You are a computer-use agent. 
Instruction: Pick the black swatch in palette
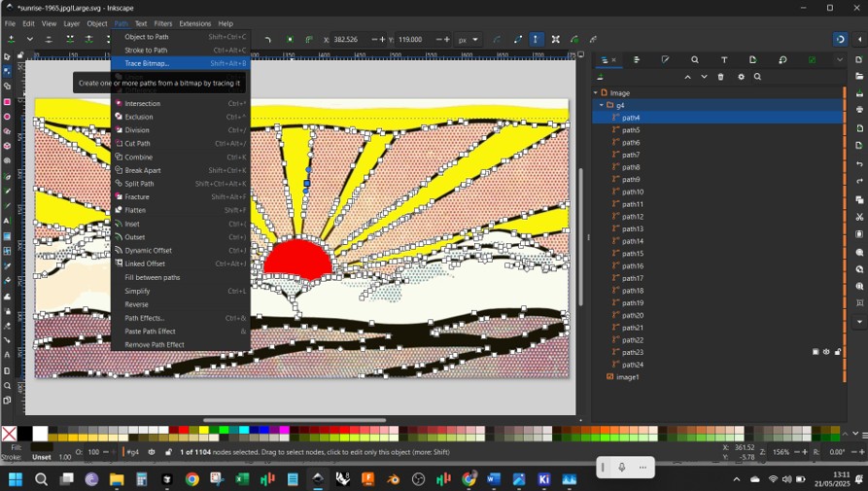24,434
